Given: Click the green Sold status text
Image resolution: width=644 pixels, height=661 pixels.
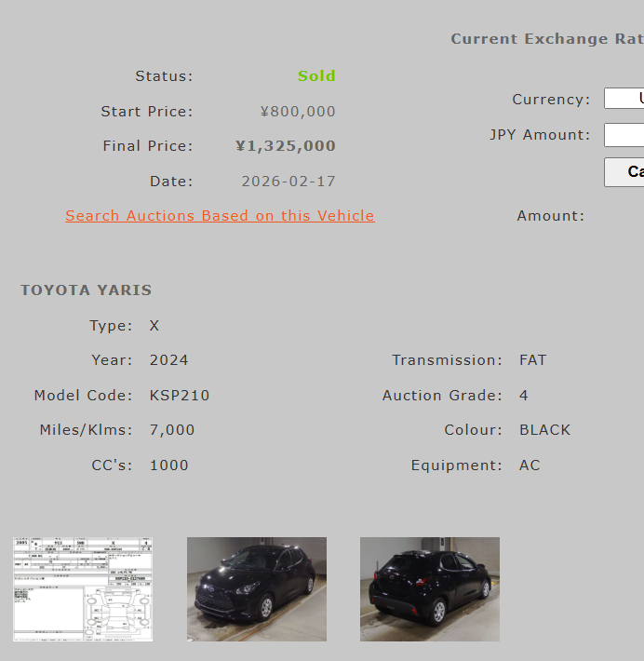Looking at the screenshot, I should [x=316, y=76].
